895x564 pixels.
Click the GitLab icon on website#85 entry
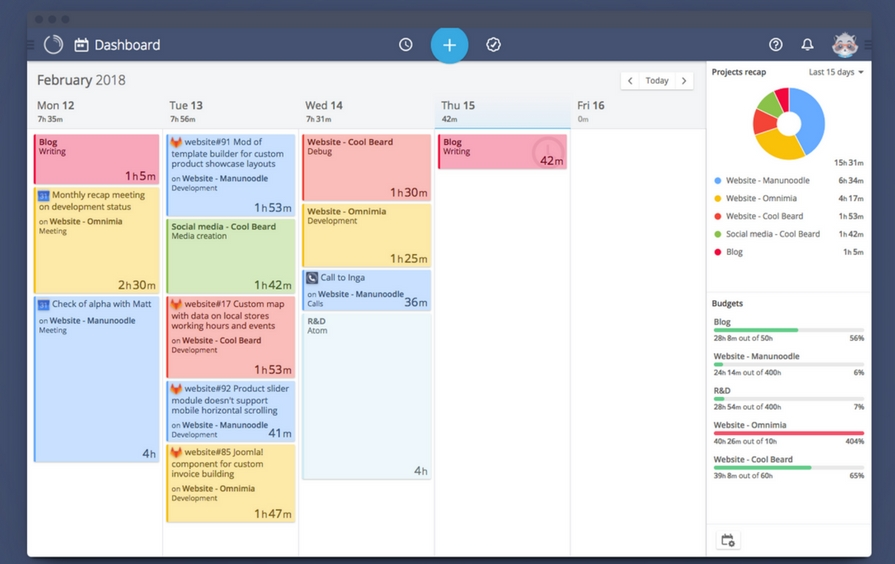[176, 452]
